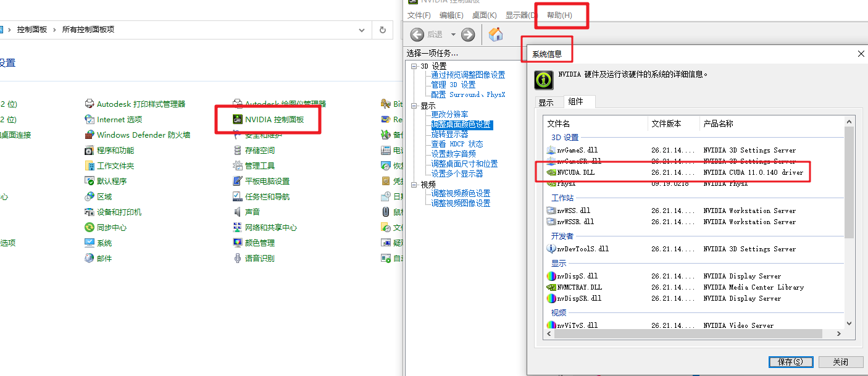Select 设置数字音频 tree item
The image size is (868, 376).
pyautogui.click(x=453, y=154)
